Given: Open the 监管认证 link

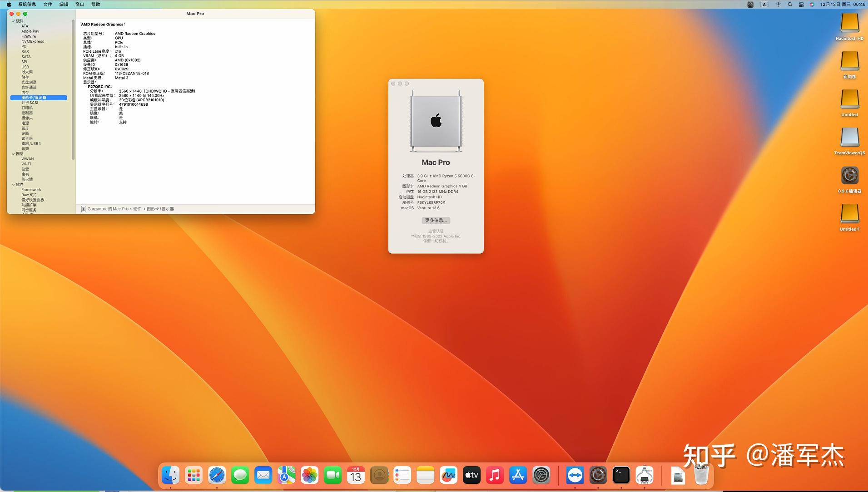Looking at the screenshot, I should (436, 231).
